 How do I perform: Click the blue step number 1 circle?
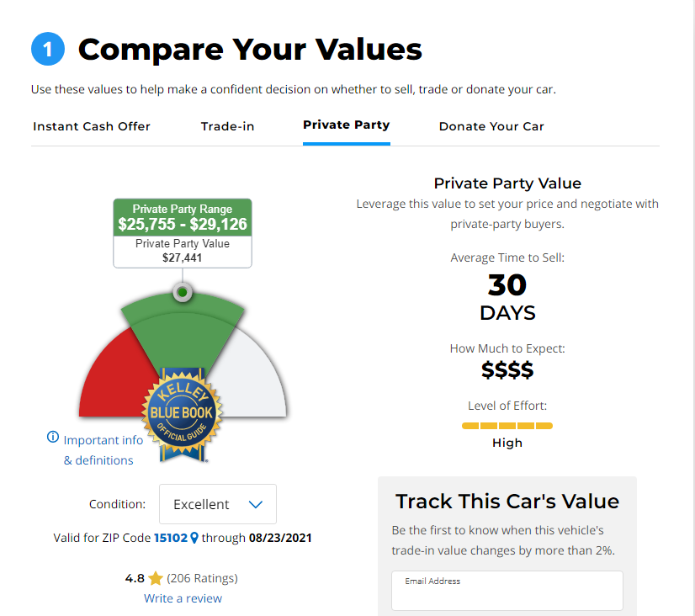pos(47,50)
